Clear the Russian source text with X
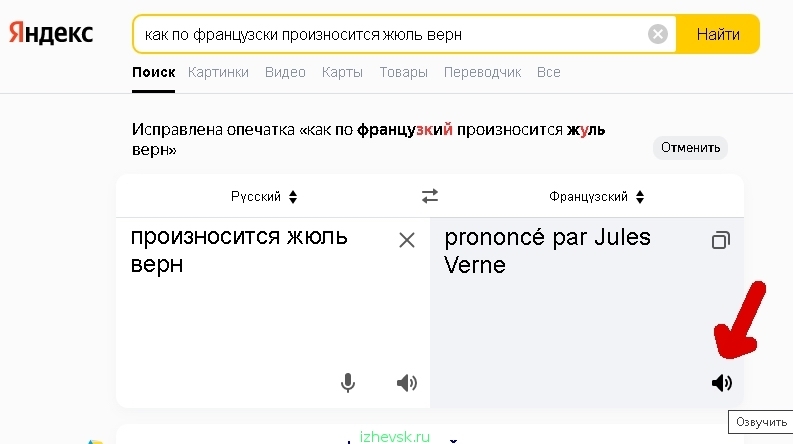The height and width of the screenshot is (444, 793). pyautogui.click(x=407, y=240)
